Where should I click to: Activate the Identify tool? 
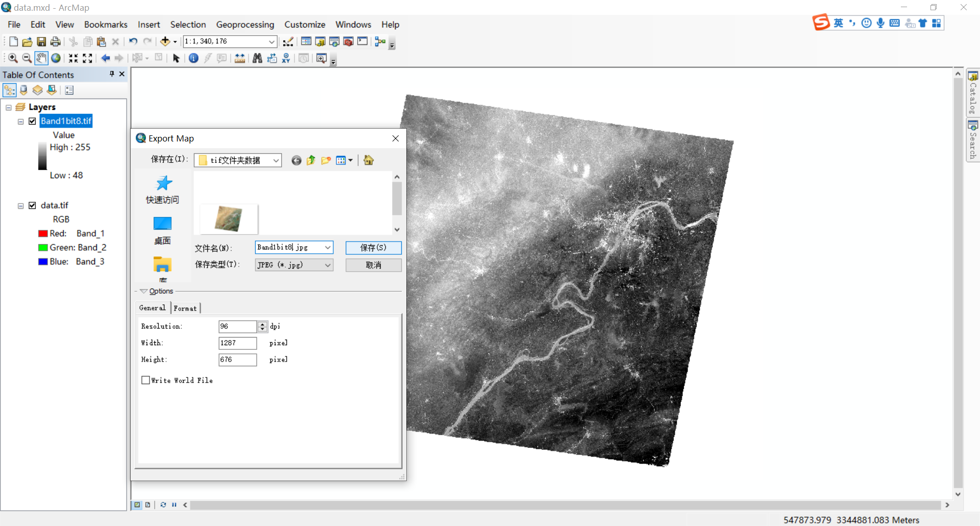click(193, 58)
